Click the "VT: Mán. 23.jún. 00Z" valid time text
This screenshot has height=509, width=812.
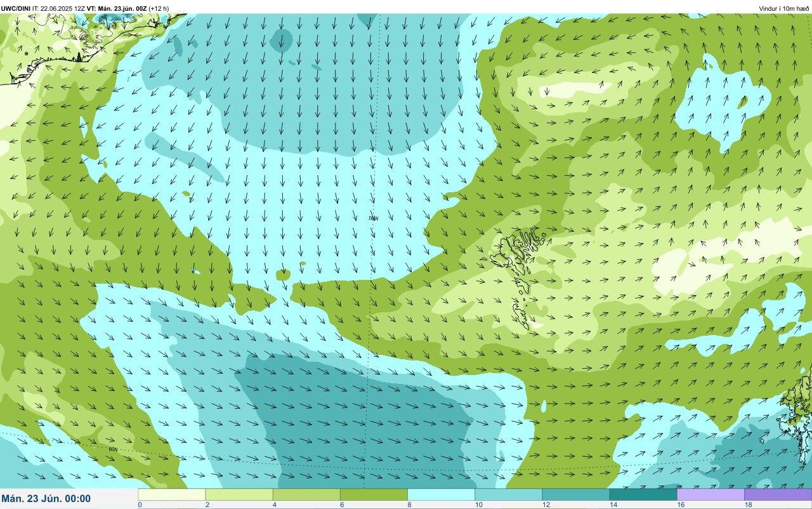[117, 8]
